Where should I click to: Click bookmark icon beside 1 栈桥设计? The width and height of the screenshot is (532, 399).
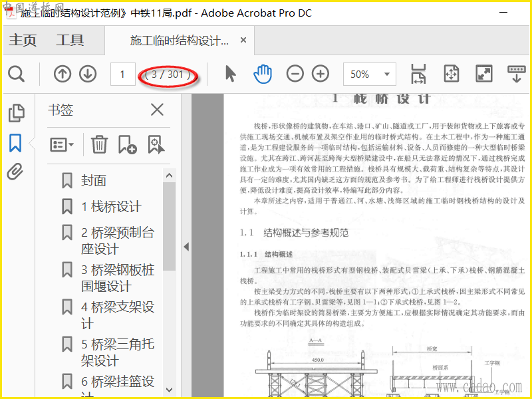point(67,206)
